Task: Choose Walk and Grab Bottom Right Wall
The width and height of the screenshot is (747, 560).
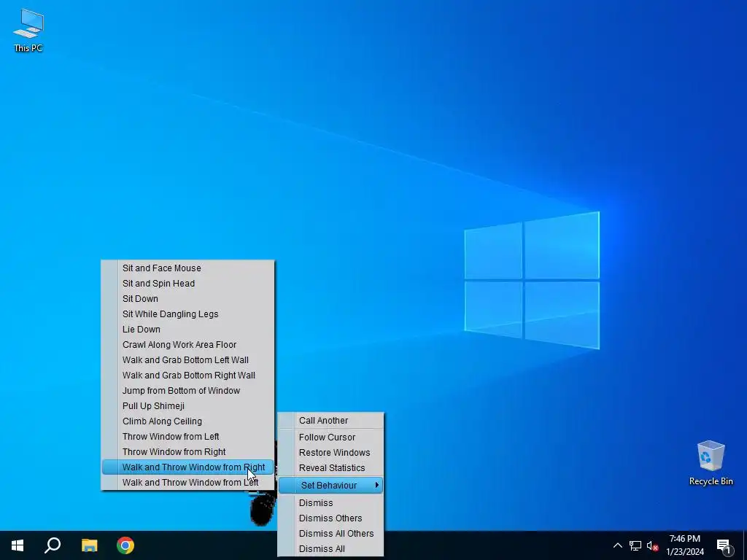Action: [x=187, y=376]
